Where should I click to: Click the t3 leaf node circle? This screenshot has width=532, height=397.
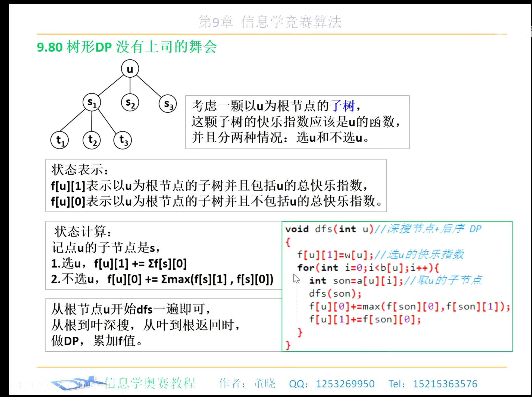123,140
